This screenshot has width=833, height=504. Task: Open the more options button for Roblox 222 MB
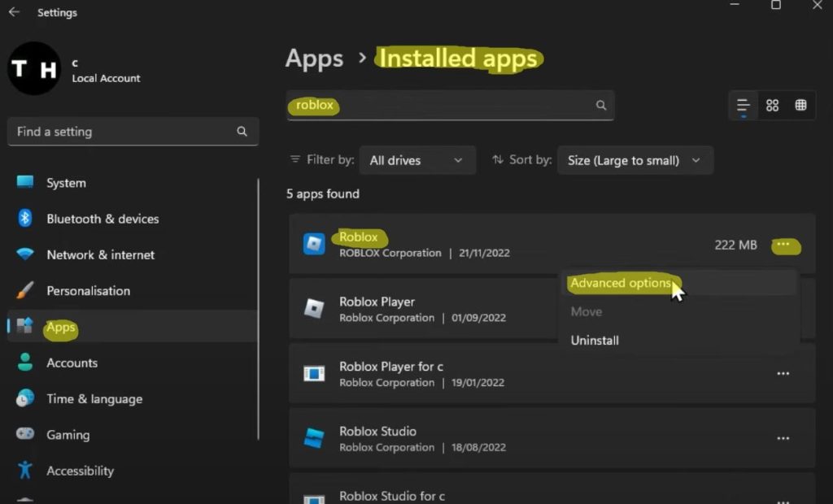(x=783, y=245)
